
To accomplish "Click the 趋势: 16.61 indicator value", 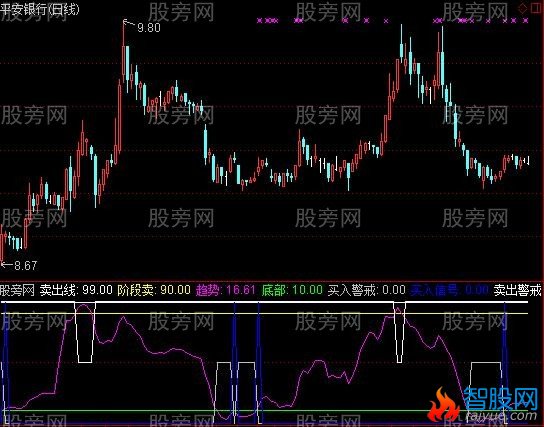I will click(226, 290).
